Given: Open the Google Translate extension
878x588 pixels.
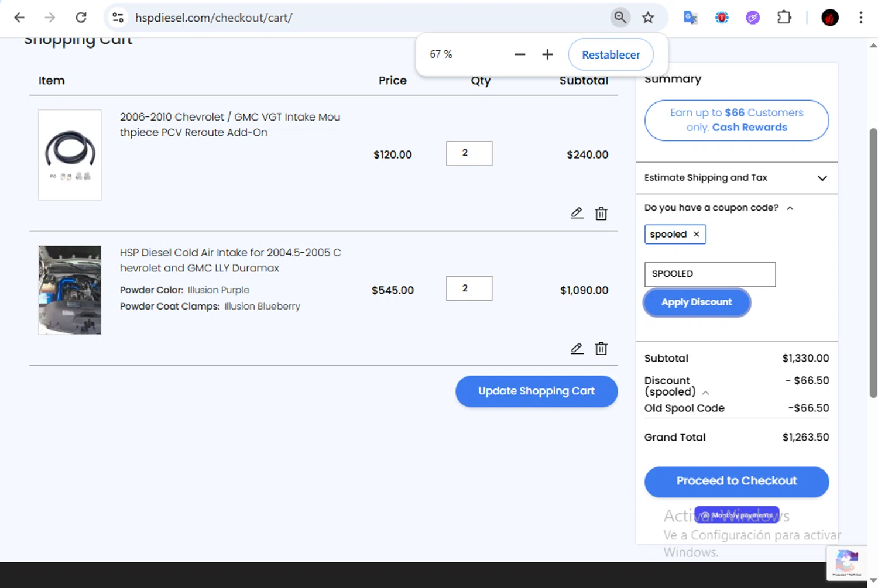Looking at the screenshot, I should [x=691, y=18].
